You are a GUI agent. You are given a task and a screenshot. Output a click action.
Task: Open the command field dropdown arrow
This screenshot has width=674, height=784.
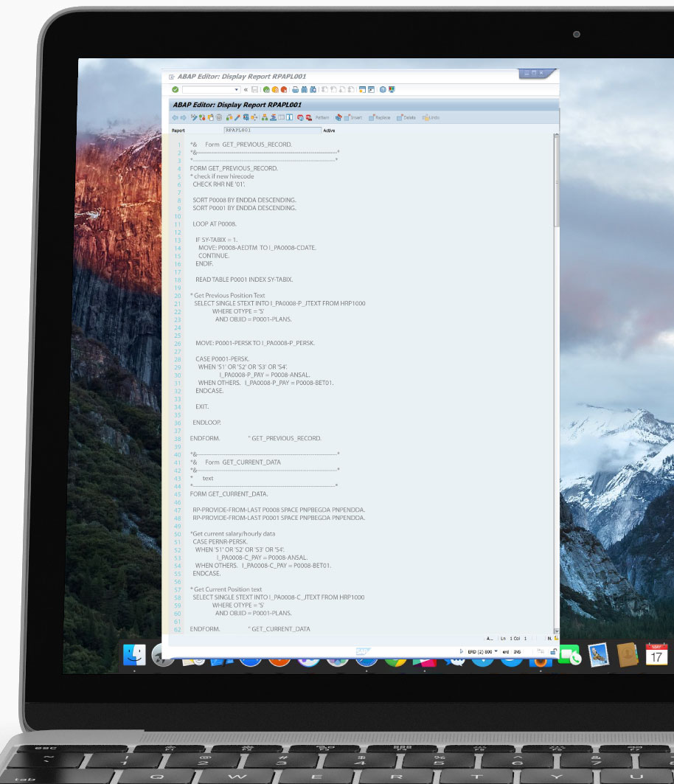(x=237, y=89)
